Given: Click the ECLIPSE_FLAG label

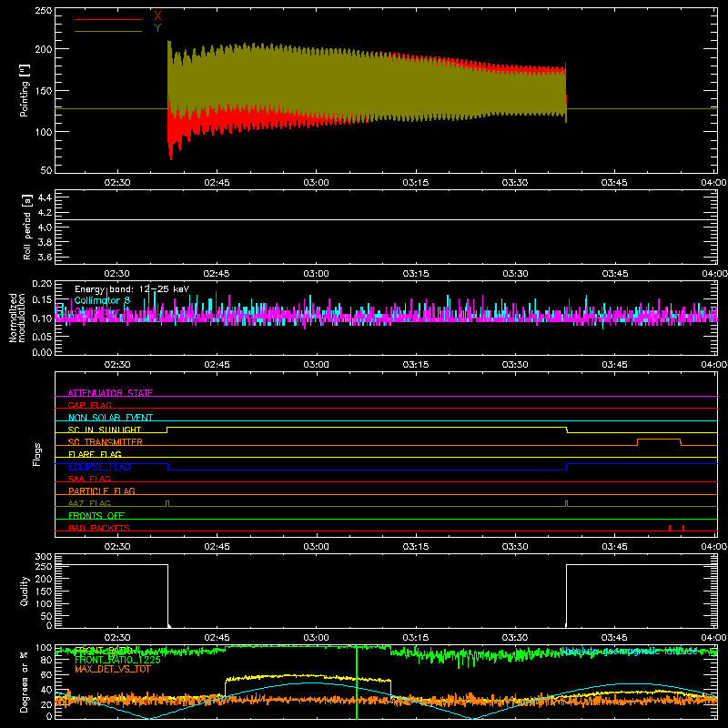Looking at the screenshot, I should tap(100, 467).
